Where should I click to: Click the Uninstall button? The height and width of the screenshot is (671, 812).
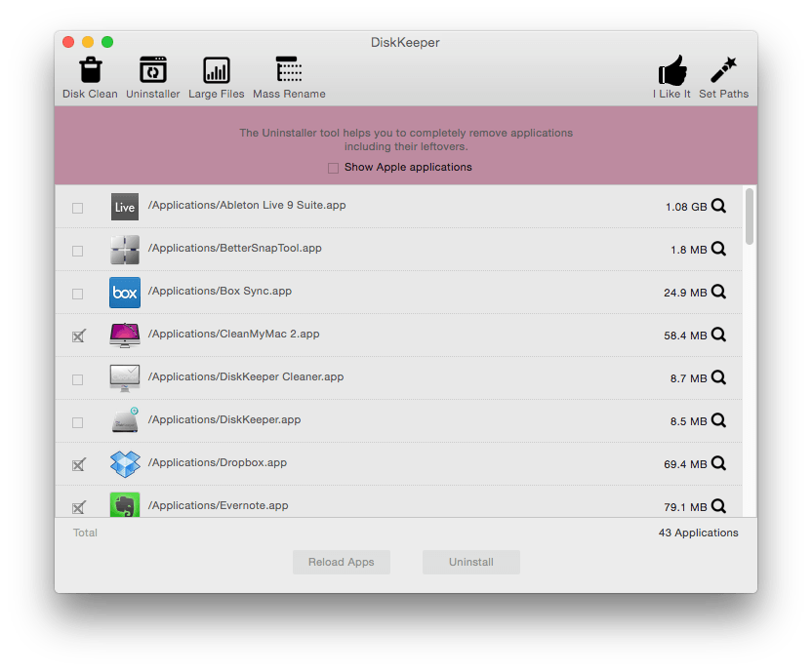pyautogui.click(x=470, y=562)
